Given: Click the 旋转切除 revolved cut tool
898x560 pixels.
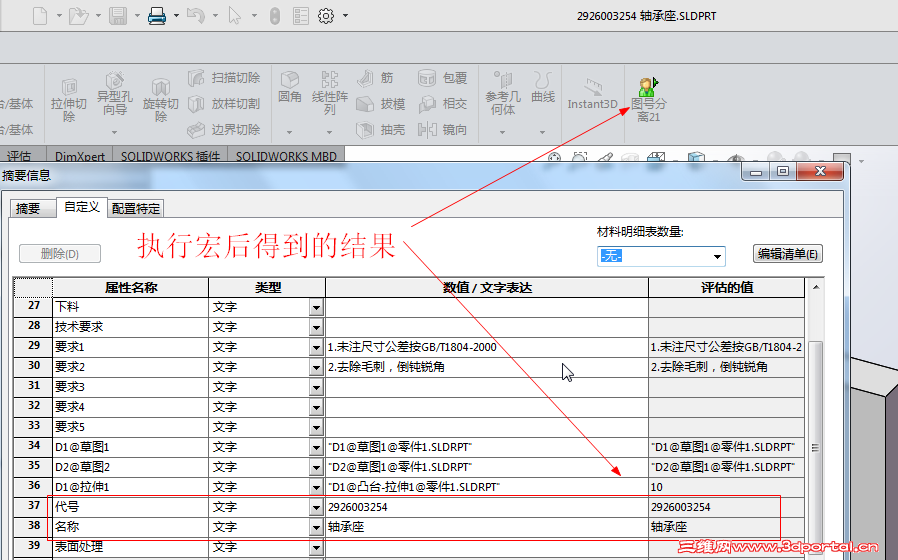Looking at the screenshot, I should pyautogui.click(x=161, y=101).
